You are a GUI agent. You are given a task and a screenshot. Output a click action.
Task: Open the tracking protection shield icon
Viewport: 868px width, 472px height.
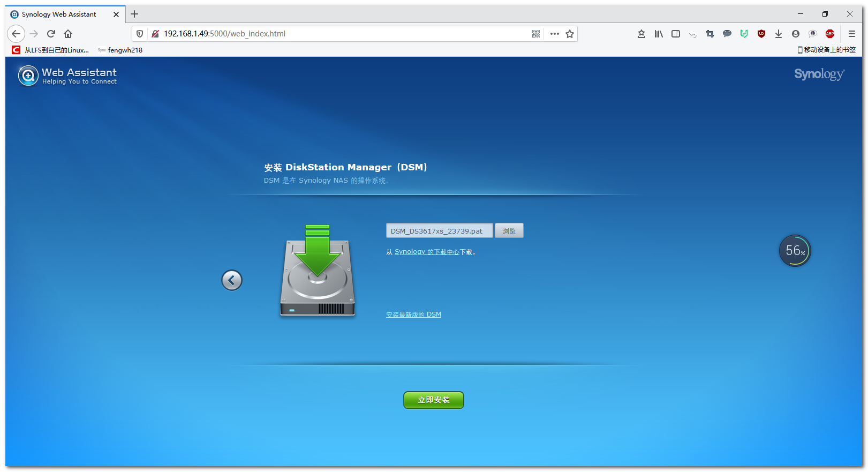point(140,34)
